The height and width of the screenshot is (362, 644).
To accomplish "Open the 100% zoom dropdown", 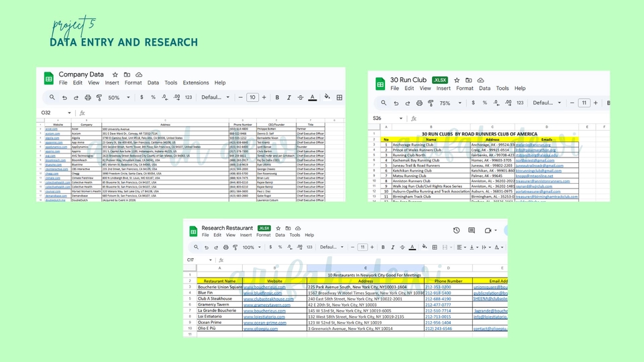I will pyautogui.click(x=252, y=247).
